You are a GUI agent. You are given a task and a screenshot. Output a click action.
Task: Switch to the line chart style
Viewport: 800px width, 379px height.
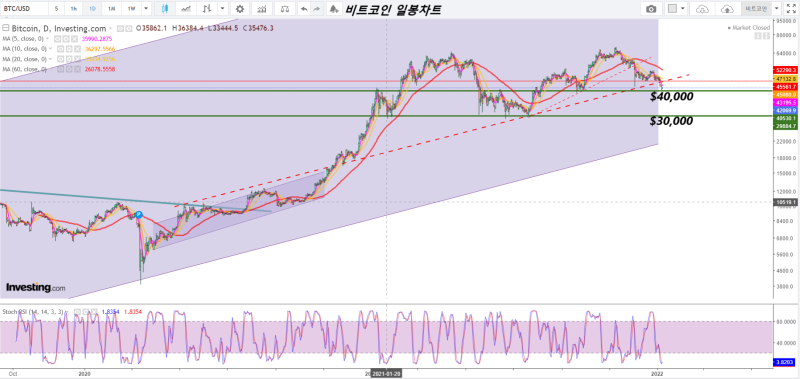(x=186, y=9)
